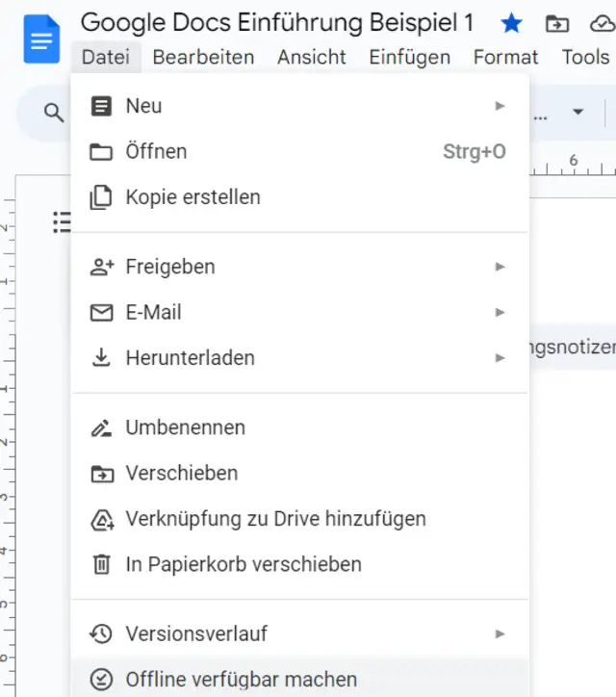The width and height of the screenshot is (616, 697).
Task: Expand the Neu submenu arrow
Action: (x=500, y=106)
